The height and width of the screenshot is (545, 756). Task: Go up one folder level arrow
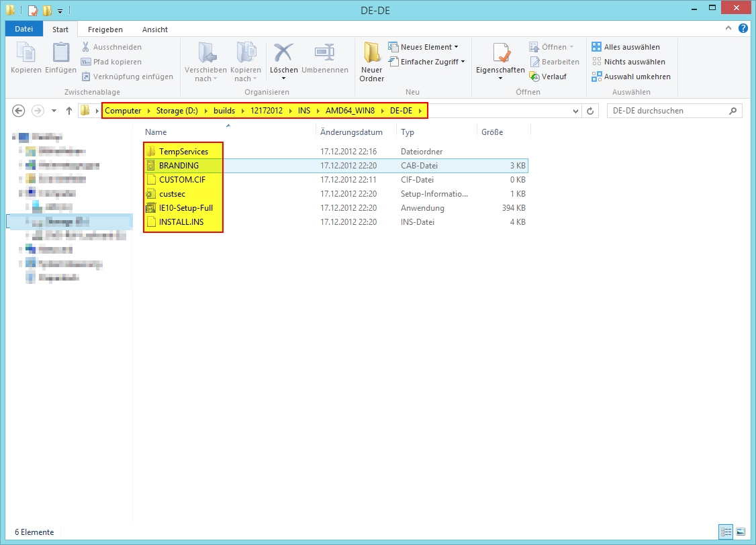point(68,111)
